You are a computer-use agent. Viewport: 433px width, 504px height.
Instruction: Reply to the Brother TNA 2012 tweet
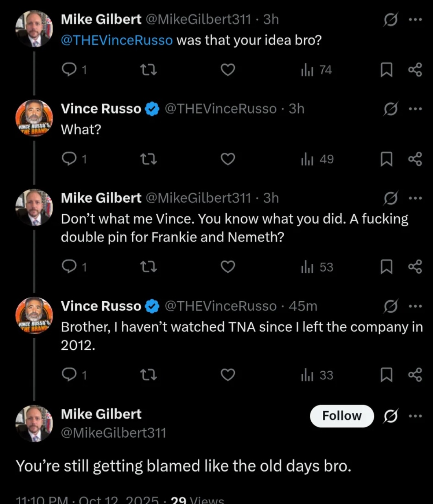pos(69,375)
